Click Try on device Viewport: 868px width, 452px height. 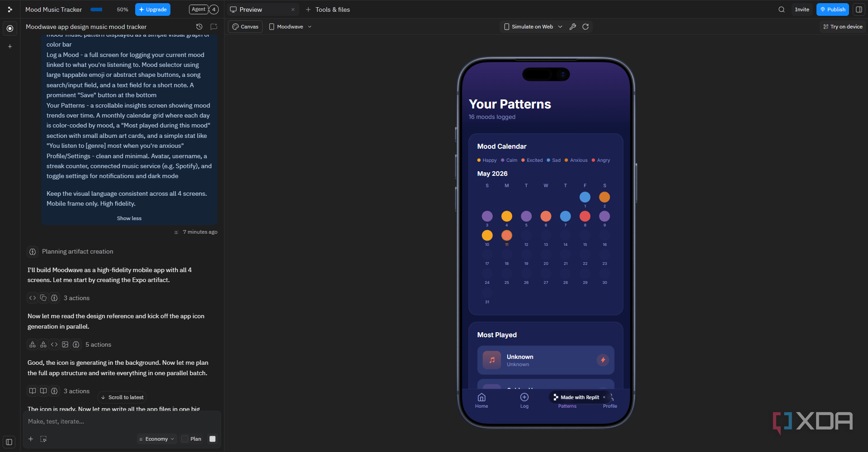point(843,27)
